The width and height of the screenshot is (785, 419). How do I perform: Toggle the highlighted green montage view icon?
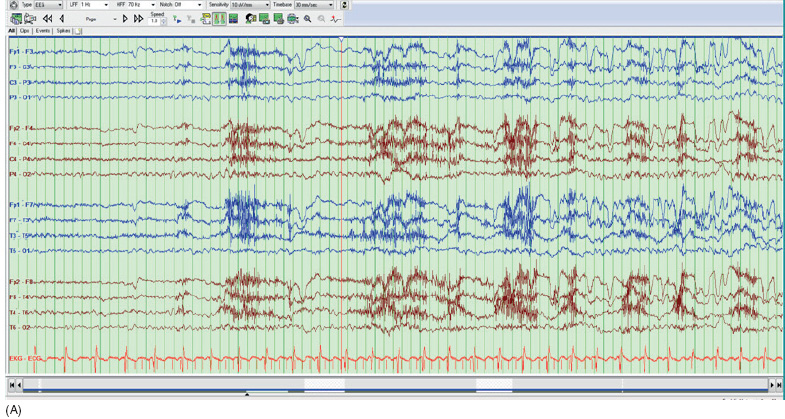(218, 19)
